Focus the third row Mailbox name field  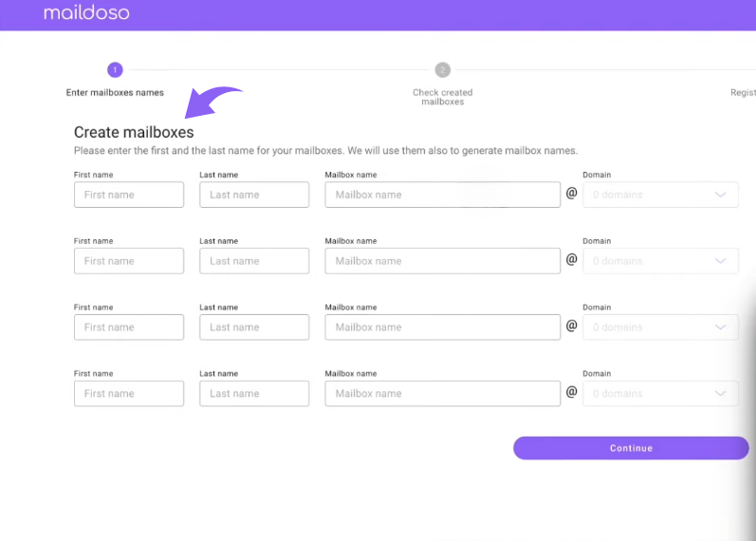pos(442,327)
